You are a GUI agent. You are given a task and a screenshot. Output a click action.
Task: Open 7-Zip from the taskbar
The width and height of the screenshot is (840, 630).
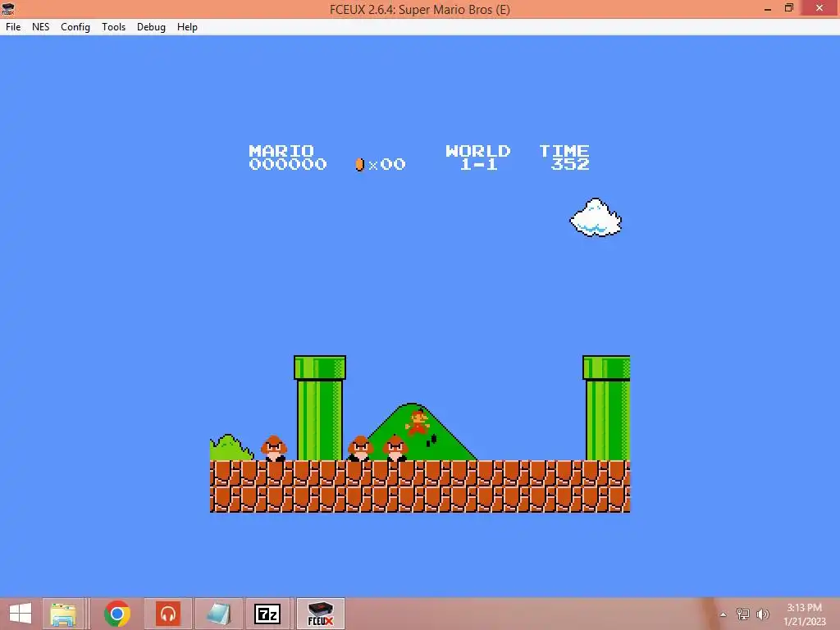(x=267, y=614)
